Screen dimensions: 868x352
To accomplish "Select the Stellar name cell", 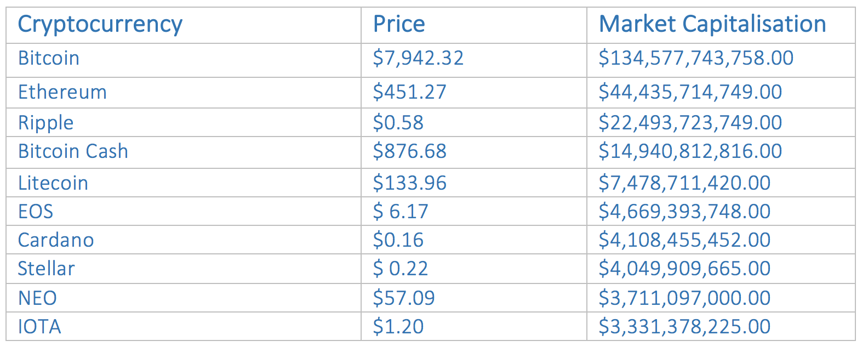I will tap(46, 269).
